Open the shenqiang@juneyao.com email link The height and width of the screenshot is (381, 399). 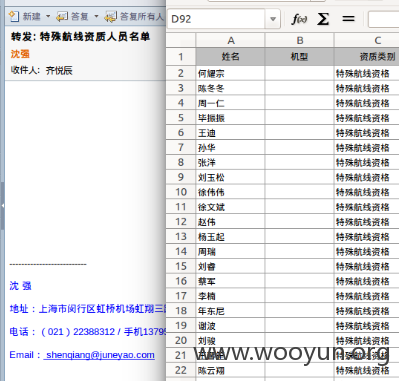click(x=100, y=355)
